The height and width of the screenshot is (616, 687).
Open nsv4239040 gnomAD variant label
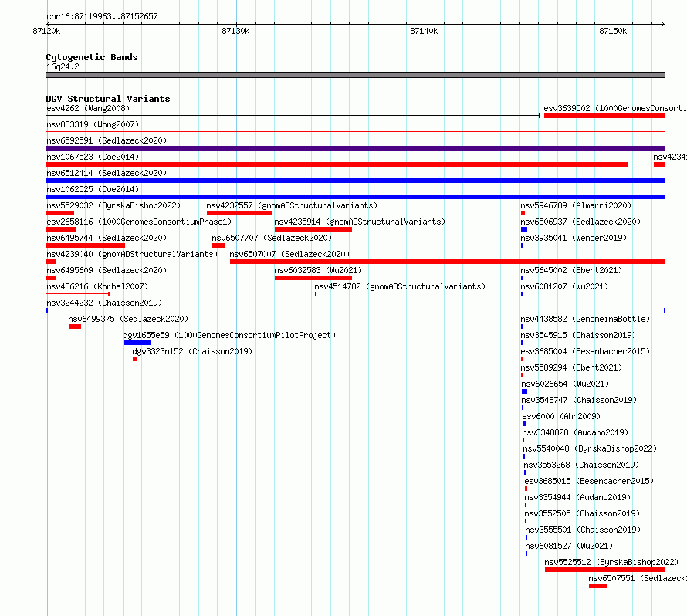(132, 254)
